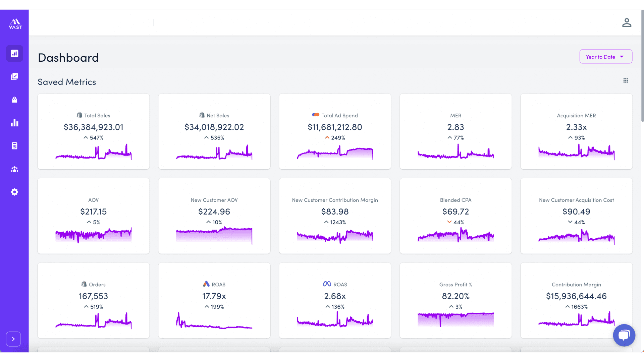The height and width of the screenshot is (362, 644).
Task: Click the VAST logo in sidebar
Action: (x=15, y=24)
